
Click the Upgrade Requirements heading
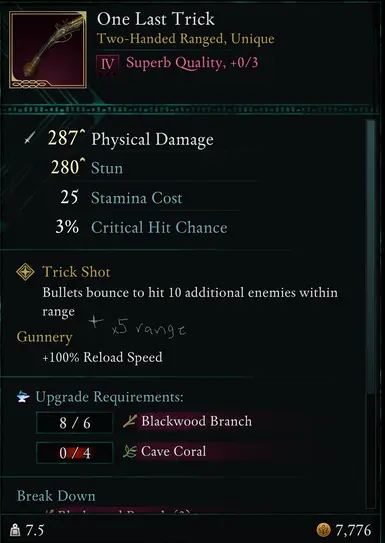pyautogui.click(x=109, y=397)
